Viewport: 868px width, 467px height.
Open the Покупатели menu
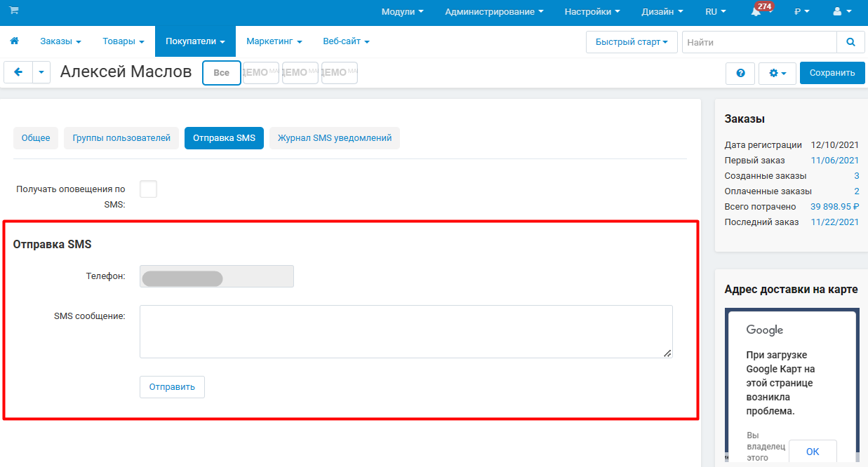[195, 41]
